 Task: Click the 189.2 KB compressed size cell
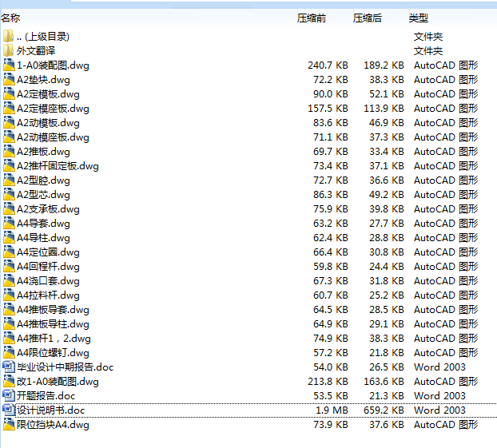tap(384, 65)
